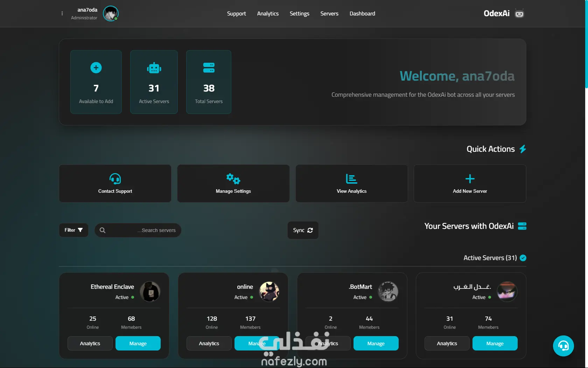Click the plus icon in Add New Server
588x368 pixels.
point(470,179)
